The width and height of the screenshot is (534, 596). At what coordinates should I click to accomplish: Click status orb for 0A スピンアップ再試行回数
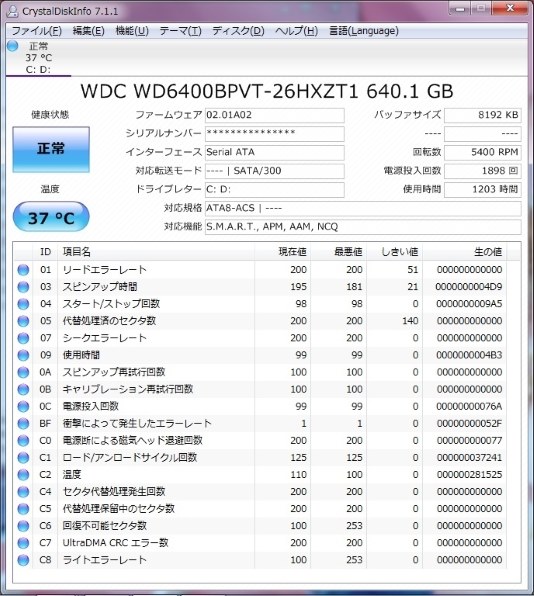click(23, 372)
